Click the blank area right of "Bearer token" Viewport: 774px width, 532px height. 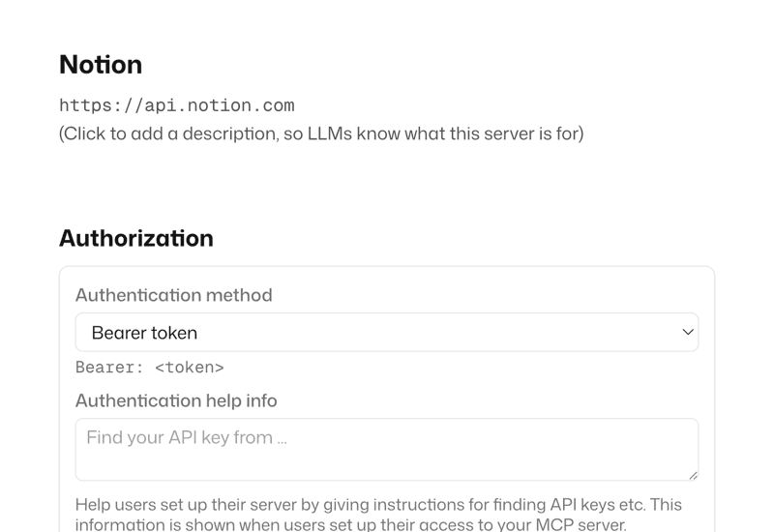[x=435, y=333]
